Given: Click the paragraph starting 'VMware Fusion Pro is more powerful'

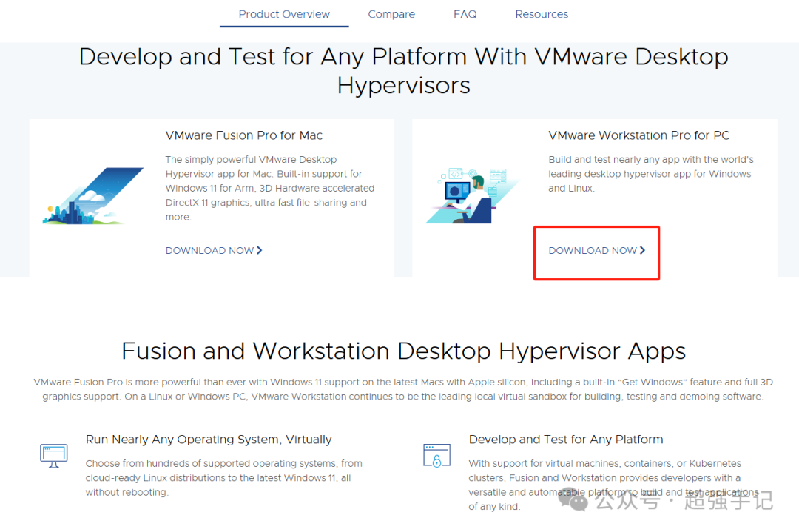Looking at the screenshot, I should coord(403,389).
